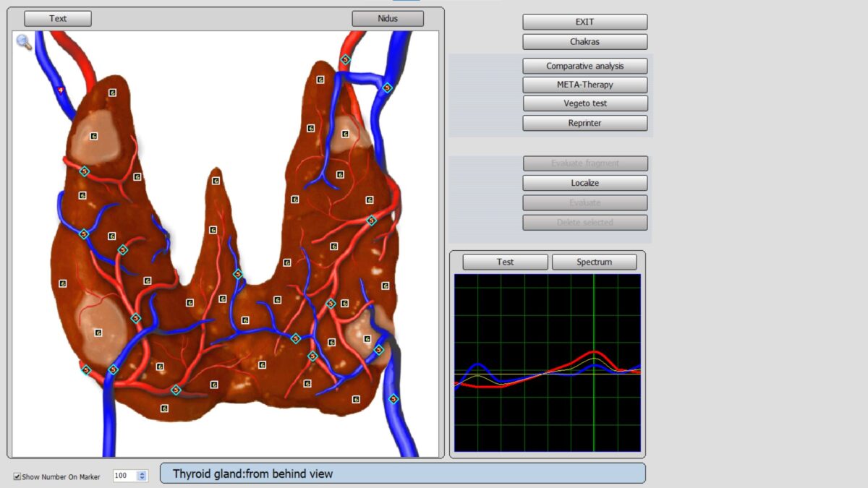
Task: Start META-Therapy
Action: click(x=584, y=85)
